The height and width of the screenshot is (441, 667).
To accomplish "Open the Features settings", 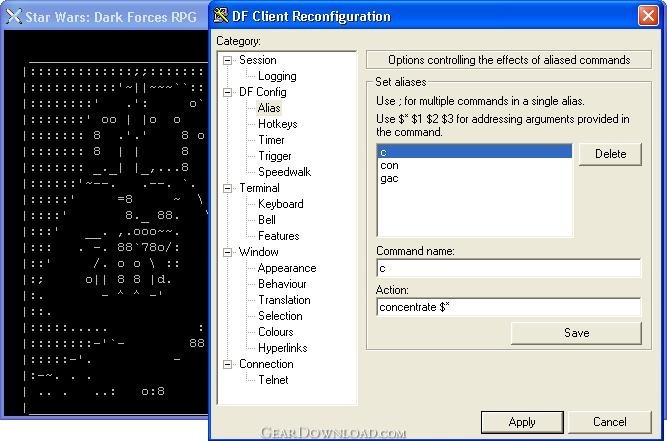I will pyautogui.click(x=278, y=236).
